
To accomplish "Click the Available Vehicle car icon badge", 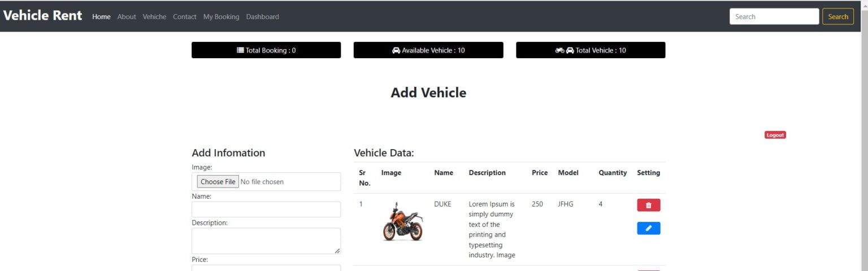I will click(x=428, y=50).
